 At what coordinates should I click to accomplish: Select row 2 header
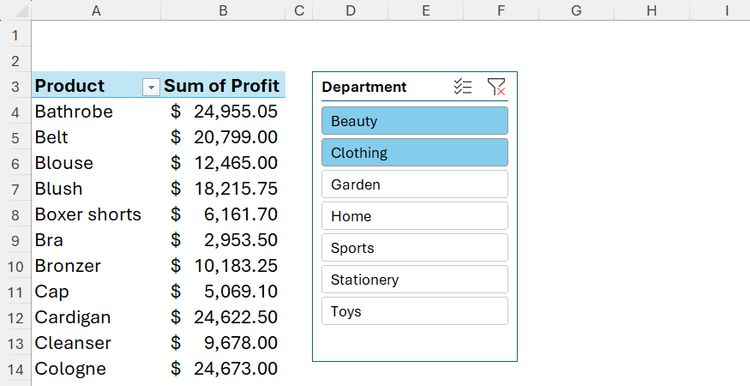pos(15,61)
